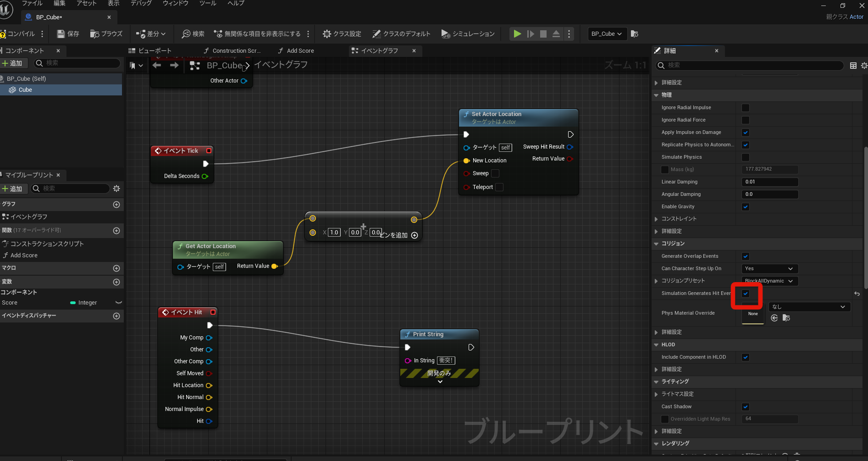
Task: Click the frame advance play button
Action: point(531,34)
